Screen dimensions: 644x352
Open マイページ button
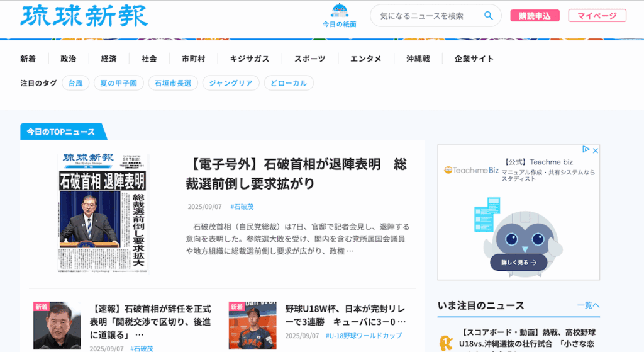point(597,16)
